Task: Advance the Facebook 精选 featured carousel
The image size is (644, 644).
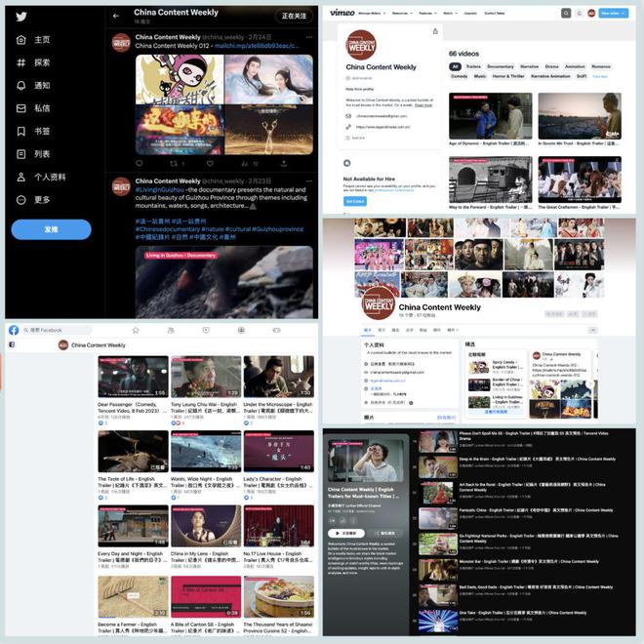Action: pyautogui.click(x=589, y=384)
